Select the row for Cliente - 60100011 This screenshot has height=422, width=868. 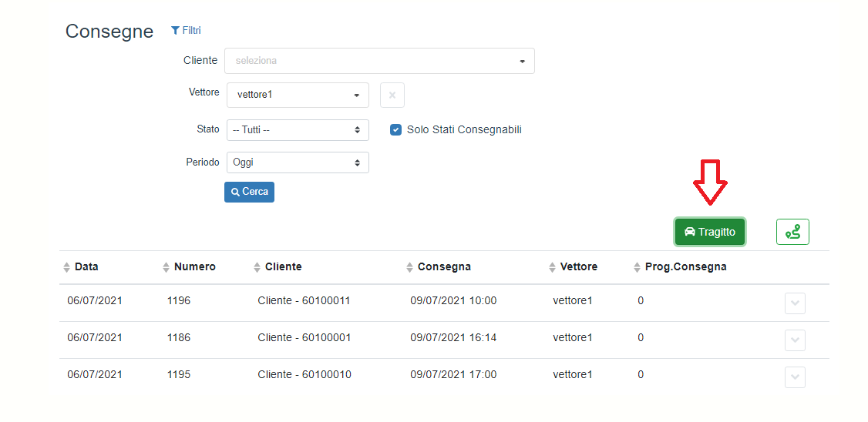[x=304, y=301]
